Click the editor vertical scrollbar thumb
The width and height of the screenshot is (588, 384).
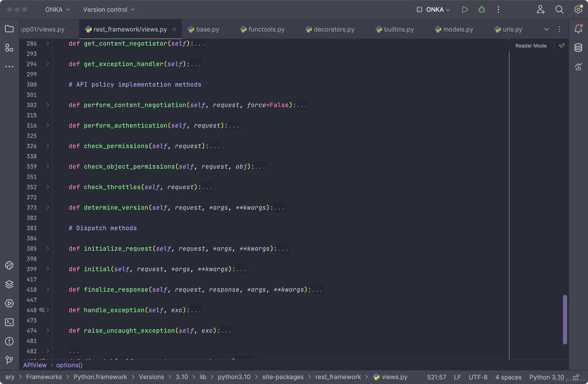(565, 319)
